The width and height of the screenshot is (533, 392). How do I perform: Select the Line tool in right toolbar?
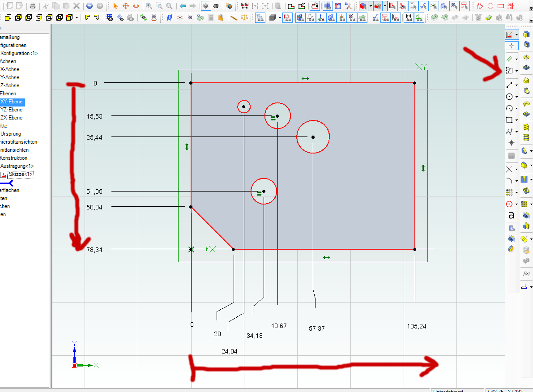point(509,85)
